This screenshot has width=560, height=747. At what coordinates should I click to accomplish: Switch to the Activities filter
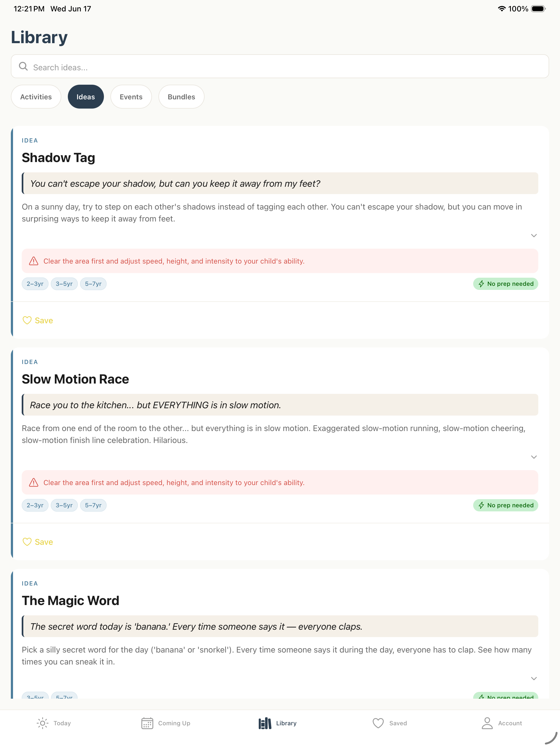coord(36,97)
